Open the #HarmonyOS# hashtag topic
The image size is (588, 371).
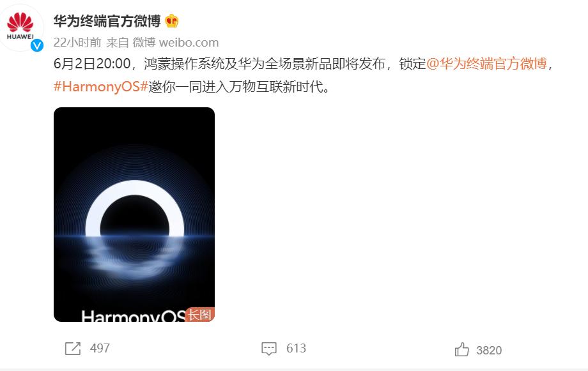[x=101, y=87]
